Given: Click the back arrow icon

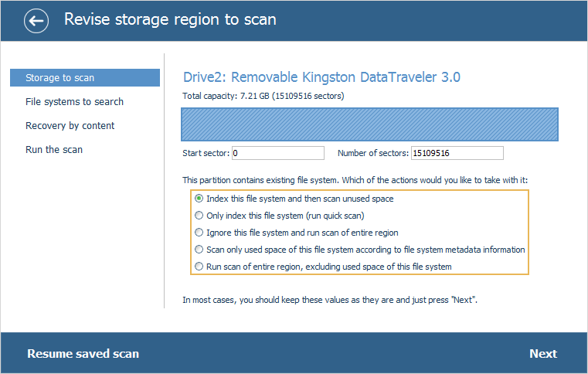Looking at the screenshot, I should point(36,21).
